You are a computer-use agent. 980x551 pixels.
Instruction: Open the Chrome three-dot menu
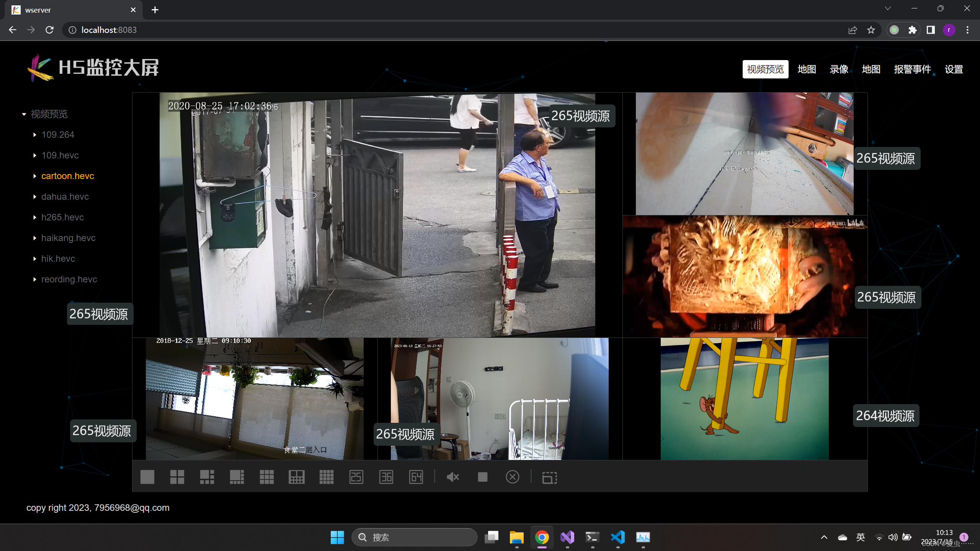click(967, 30)
